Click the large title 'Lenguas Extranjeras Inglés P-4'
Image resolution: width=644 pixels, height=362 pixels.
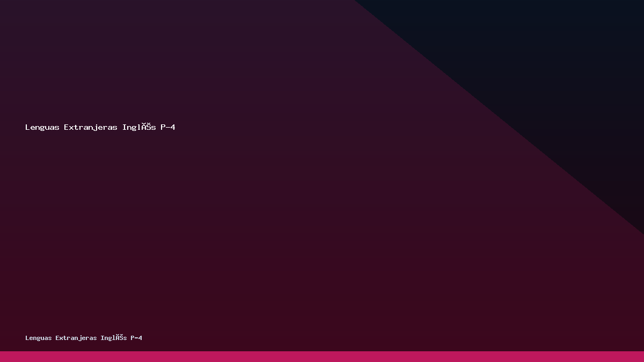[100, 127]
